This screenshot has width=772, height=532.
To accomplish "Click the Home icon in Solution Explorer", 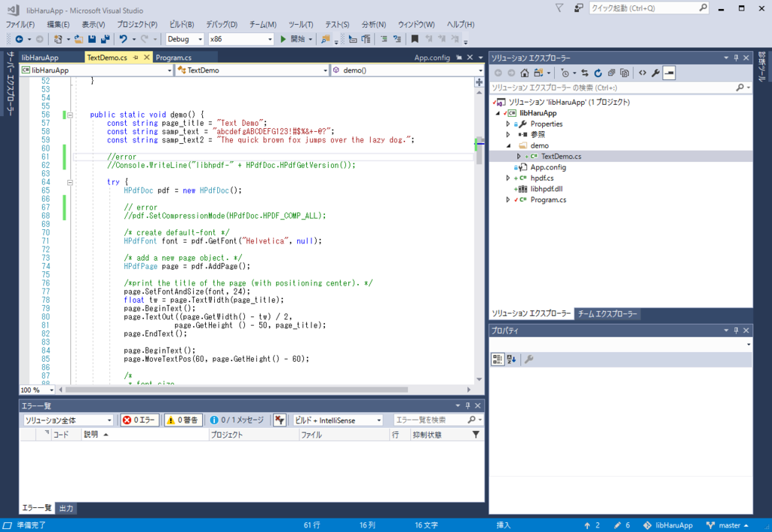I will [525, 73].
